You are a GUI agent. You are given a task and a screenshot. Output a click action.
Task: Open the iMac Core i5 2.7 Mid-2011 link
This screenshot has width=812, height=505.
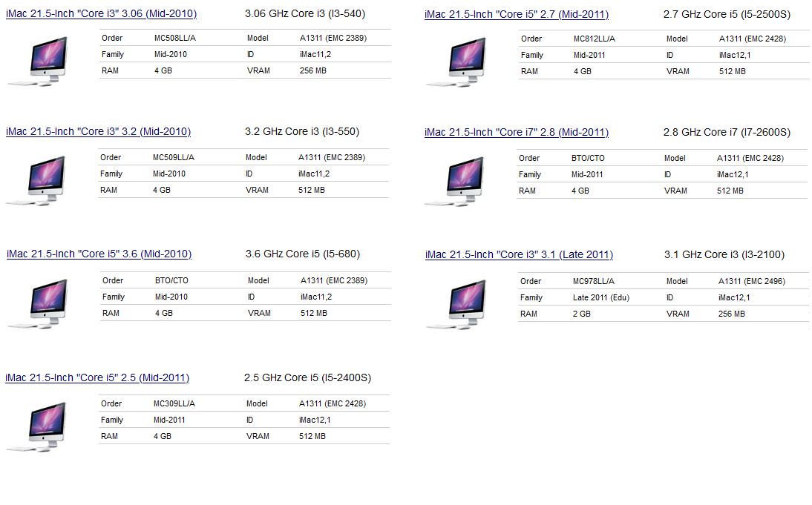517,13
